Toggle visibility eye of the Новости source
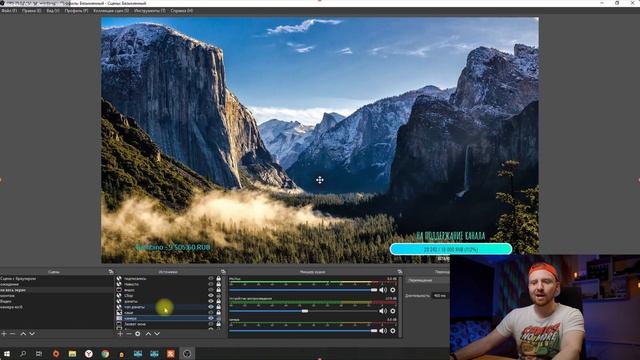This screenshot has height=360, width=640. [x=211, y=284]
